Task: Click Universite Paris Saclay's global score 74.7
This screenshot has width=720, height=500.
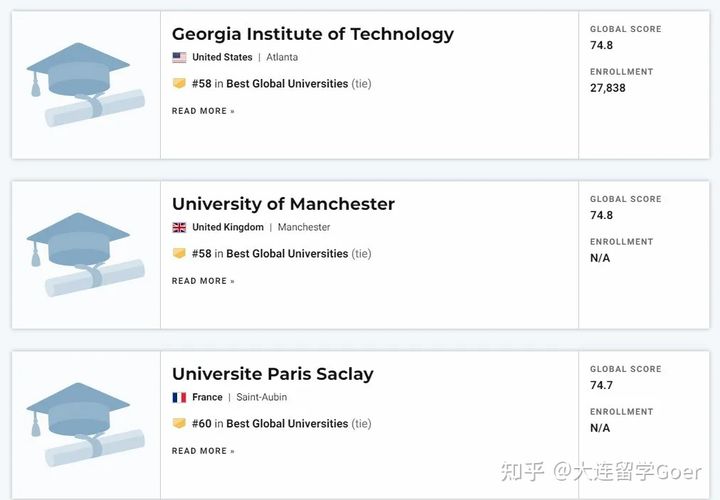Action: coord(602,385)
